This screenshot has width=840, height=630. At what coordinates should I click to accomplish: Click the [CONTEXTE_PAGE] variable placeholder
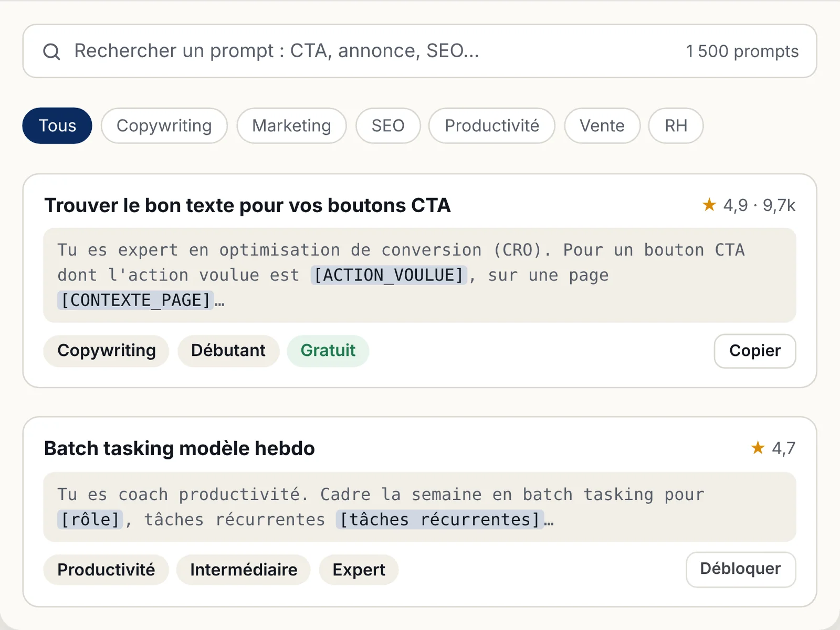point(135,300)
